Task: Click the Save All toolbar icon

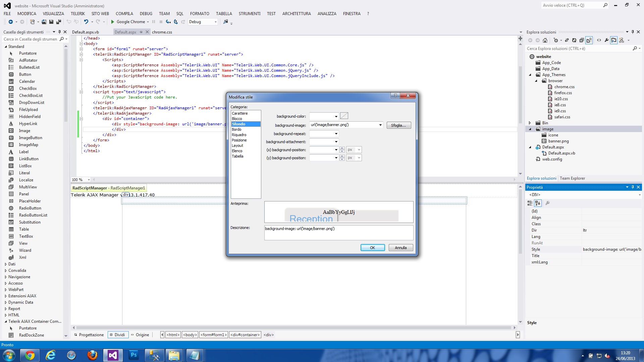Action: point(59,22)
